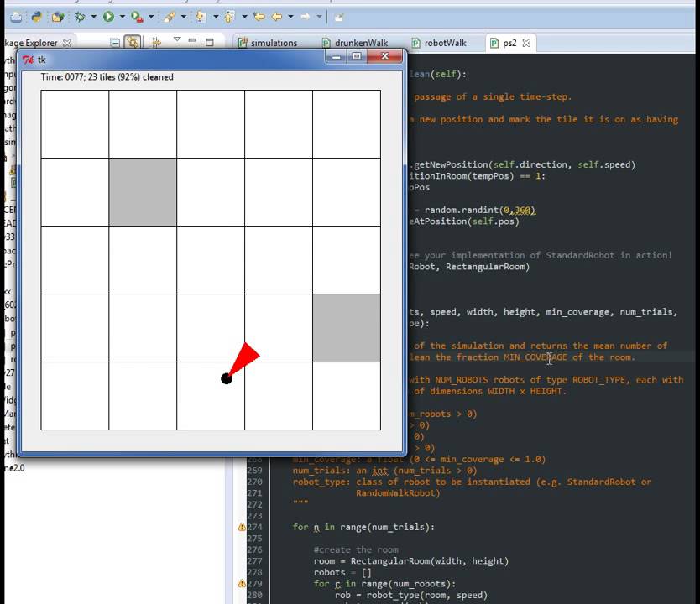Screen dimensions: 700x604
Task: Click the leftmost tray icon in toolbar
Action: pyautogui.click(x=16, y=18)
